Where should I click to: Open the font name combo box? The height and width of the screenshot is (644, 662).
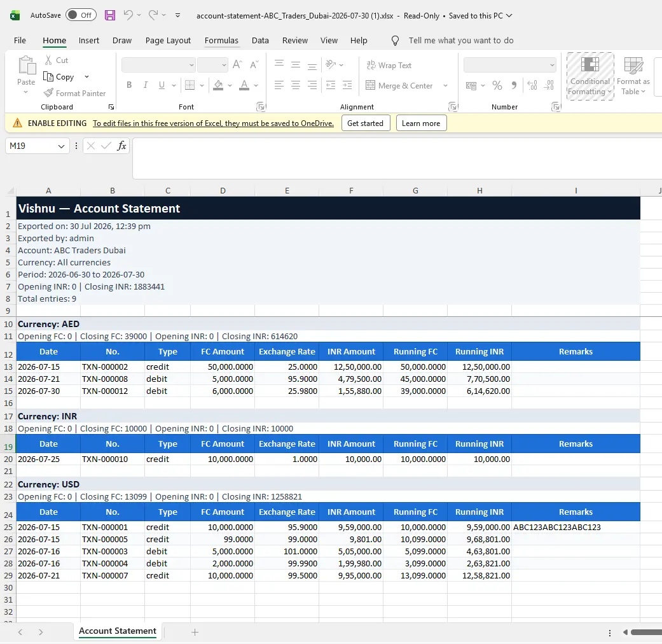[158, 65]
